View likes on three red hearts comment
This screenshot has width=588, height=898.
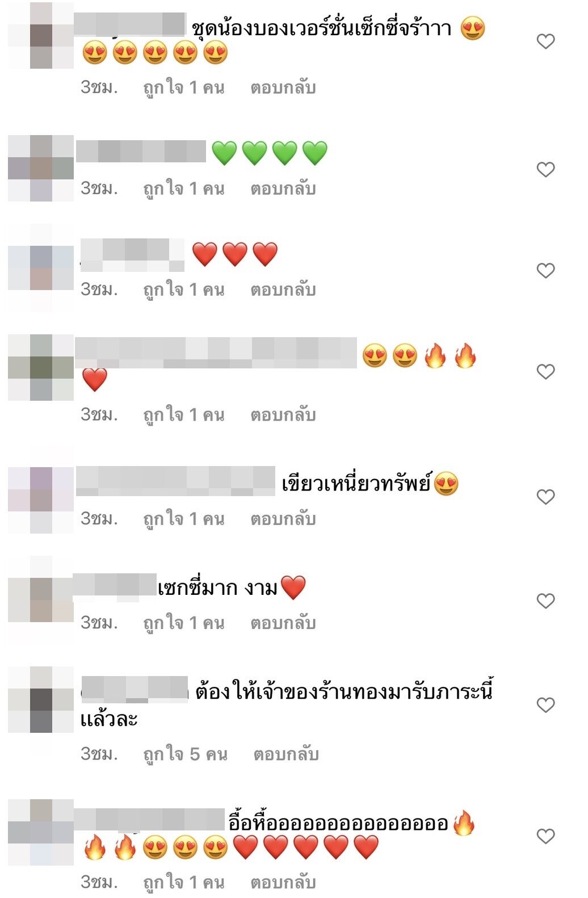coord(184,289)
